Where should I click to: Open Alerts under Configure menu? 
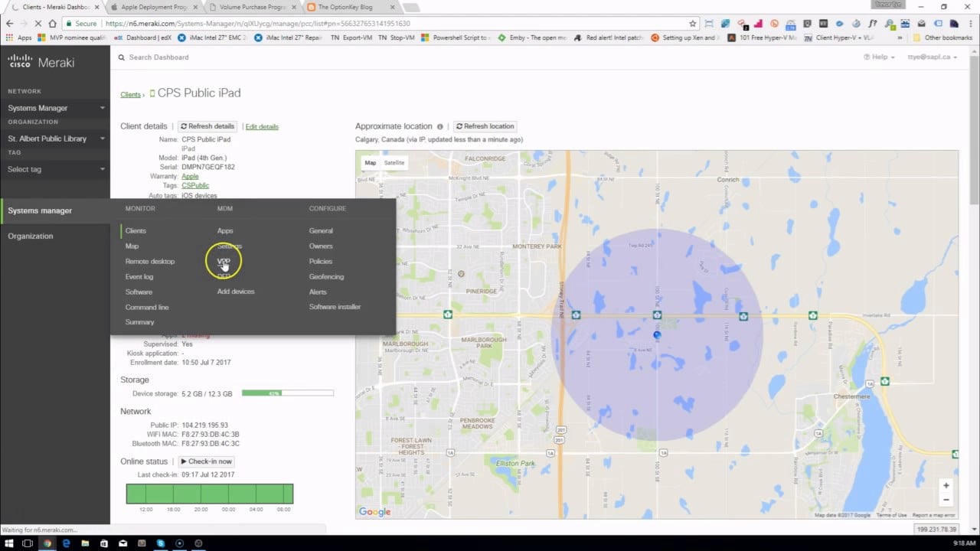(318, 292)
